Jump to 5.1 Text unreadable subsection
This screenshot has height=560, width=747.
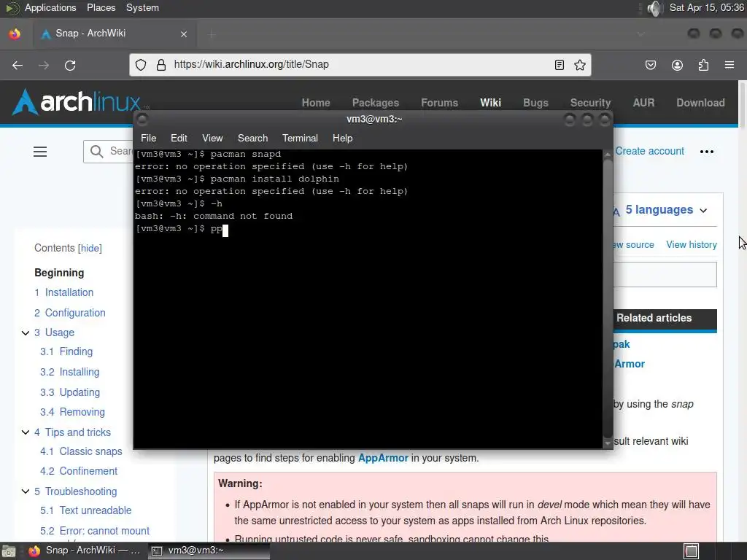[x=86, y=510]
